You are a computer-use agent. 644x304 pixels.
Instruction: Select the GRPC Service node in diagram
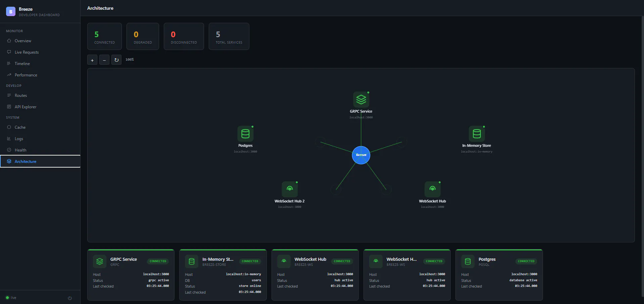click(x=361, y=100)
